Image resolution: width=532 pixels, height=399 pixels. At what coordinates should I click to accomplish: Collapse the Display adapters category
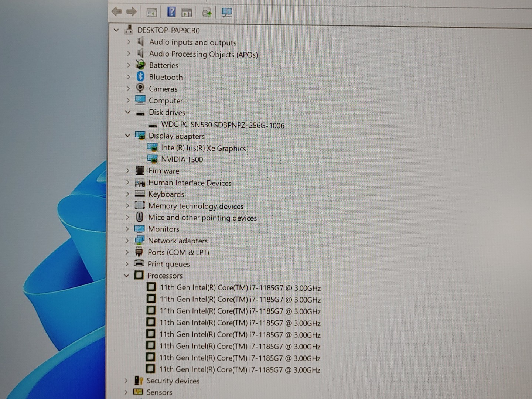tap(127, 136)
